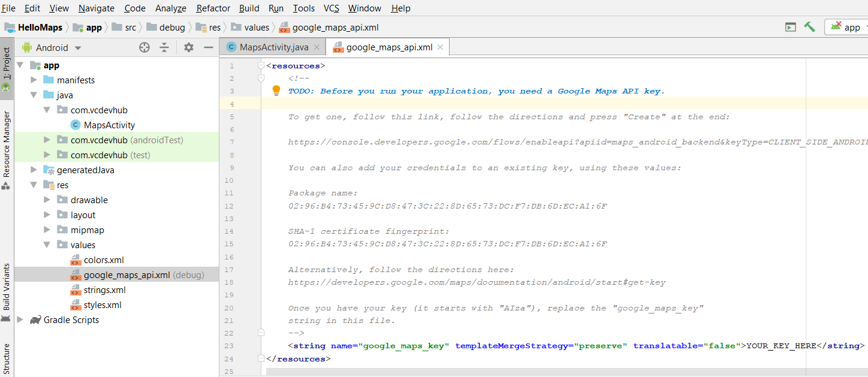Click the debug breadcrumb
This screenshot has height=377, width=868.
(x=166, y=28)
